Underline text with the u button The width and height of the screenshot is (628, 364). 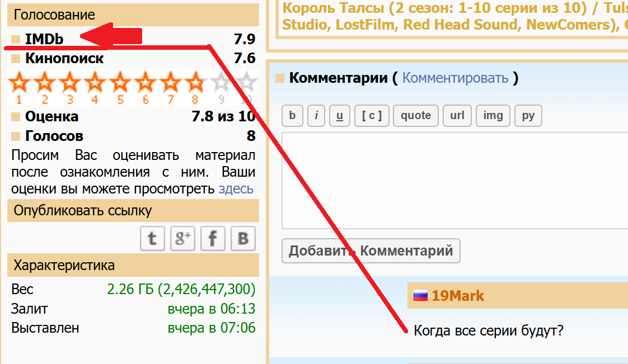click(x=340, y=116)
